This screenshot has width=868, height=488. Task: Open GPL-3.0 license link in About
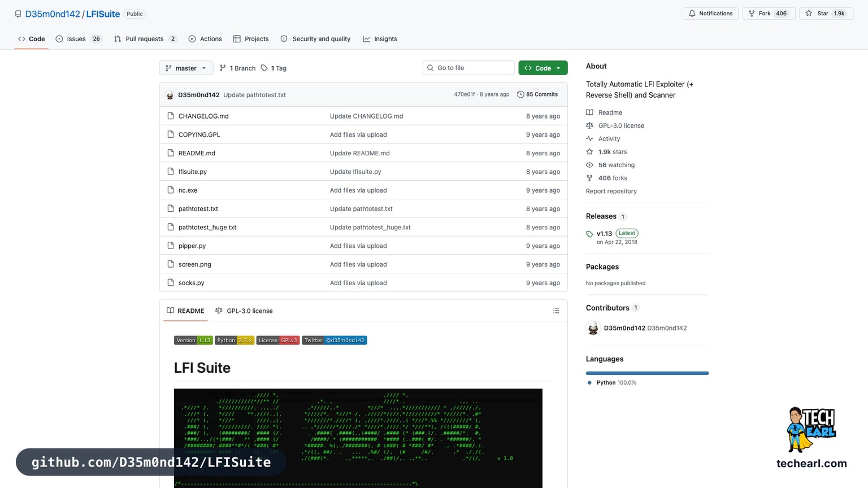pos(615,125)
